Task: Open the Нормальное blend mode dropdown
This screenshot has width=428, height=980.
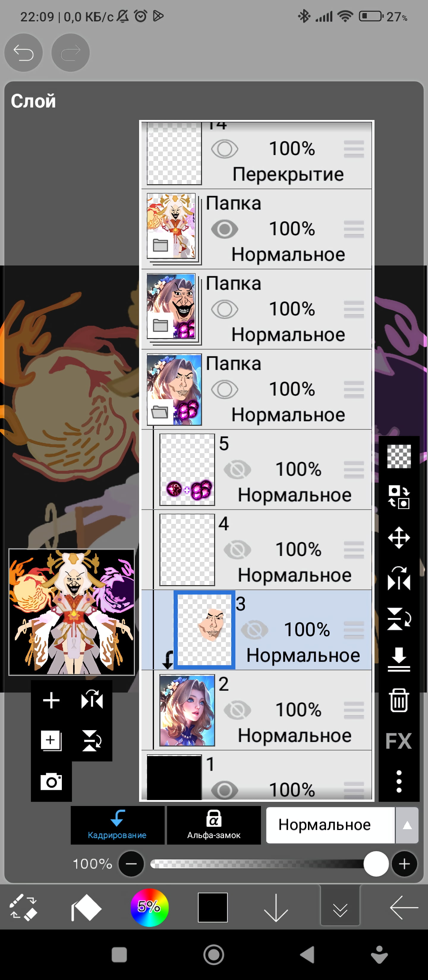Action: click(342, 825)
